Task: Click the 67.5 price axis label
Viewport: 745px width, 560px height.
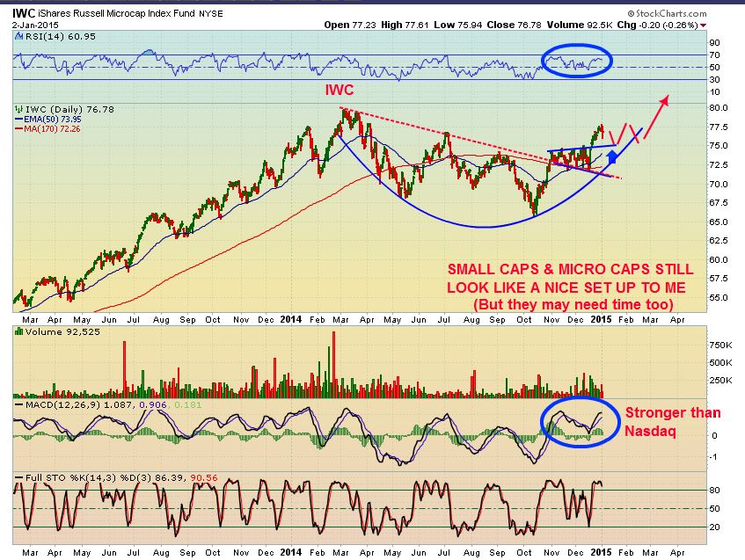Action: pyautogui.click(x=719, y=202)
